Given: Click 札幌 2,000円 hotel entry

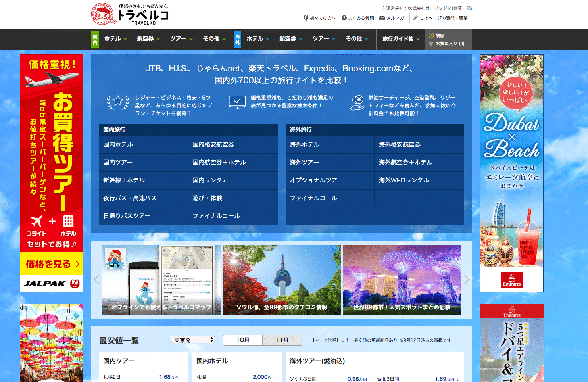Looking at the screenshot, I should point(234,377).
